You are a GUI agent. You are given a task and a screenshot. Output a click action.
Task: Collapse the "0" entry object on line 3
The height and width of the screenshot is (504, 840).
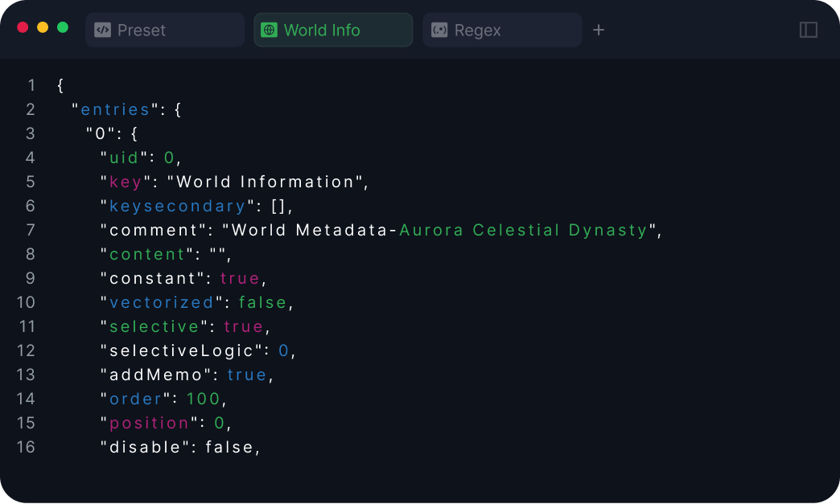coord(134,133)
